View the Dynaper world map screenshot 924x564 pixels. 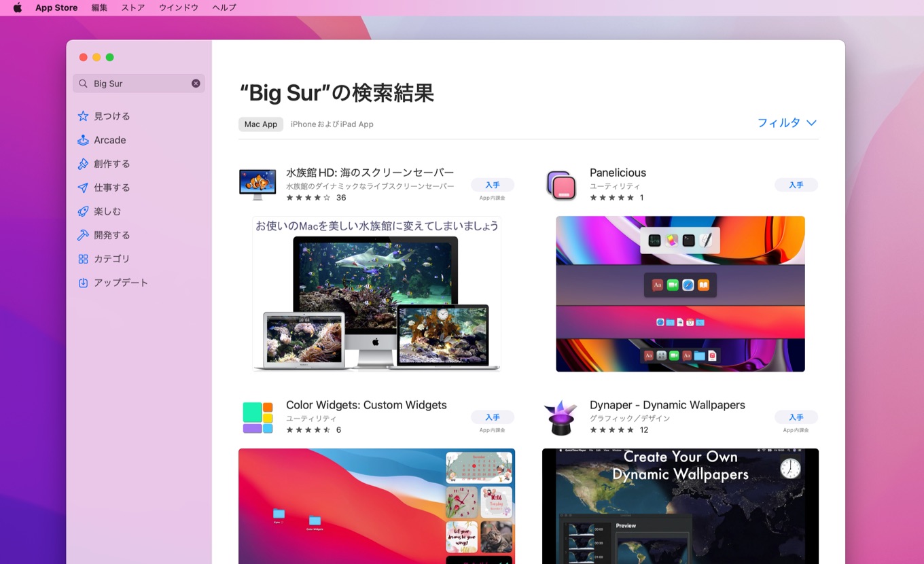click(680, 506)
